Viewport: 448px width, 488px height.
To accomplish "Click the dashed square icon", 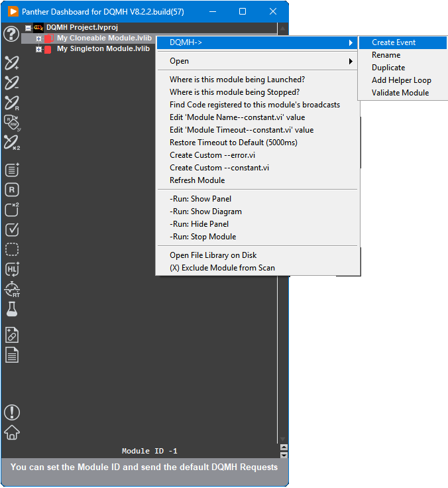I will pos(12,249).
